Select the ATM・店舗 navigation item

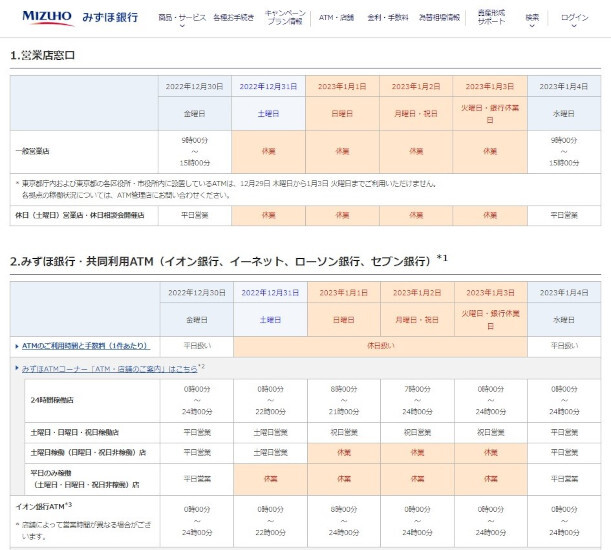(336, 18)
